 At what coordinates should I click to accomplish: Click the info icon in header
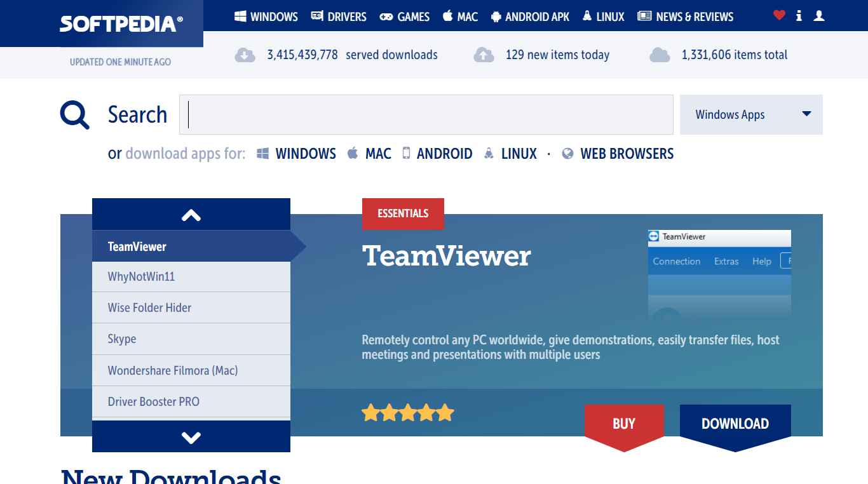click(x=799, y=15)
